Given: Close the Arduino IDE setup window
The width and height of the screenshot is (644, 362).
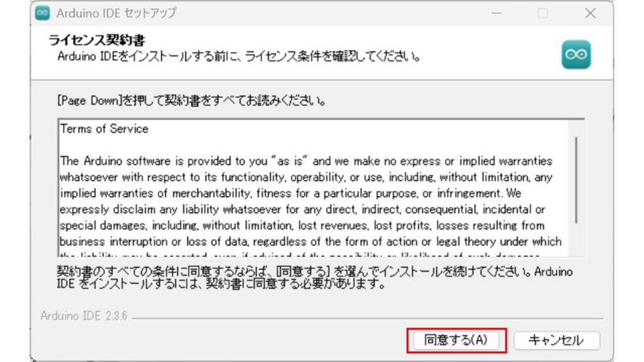Looking at the screenshot, I should coord(590,13).
